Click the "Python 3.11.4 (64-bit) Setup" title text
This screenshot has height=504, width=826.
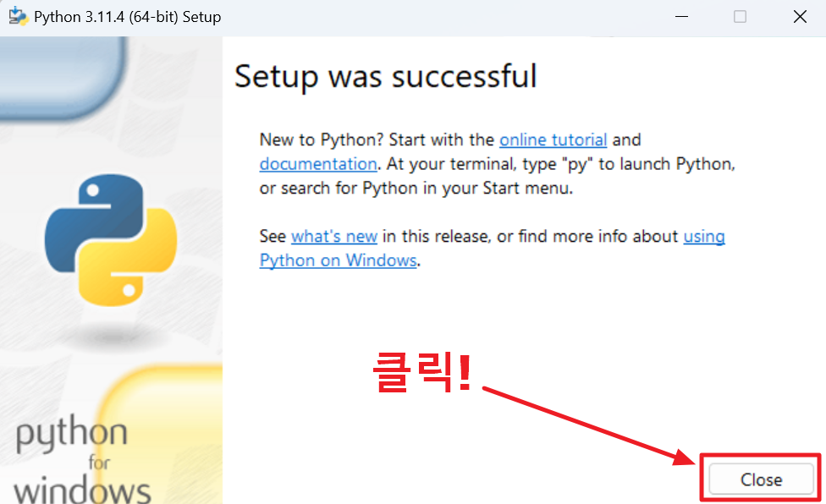click(128, 17)
